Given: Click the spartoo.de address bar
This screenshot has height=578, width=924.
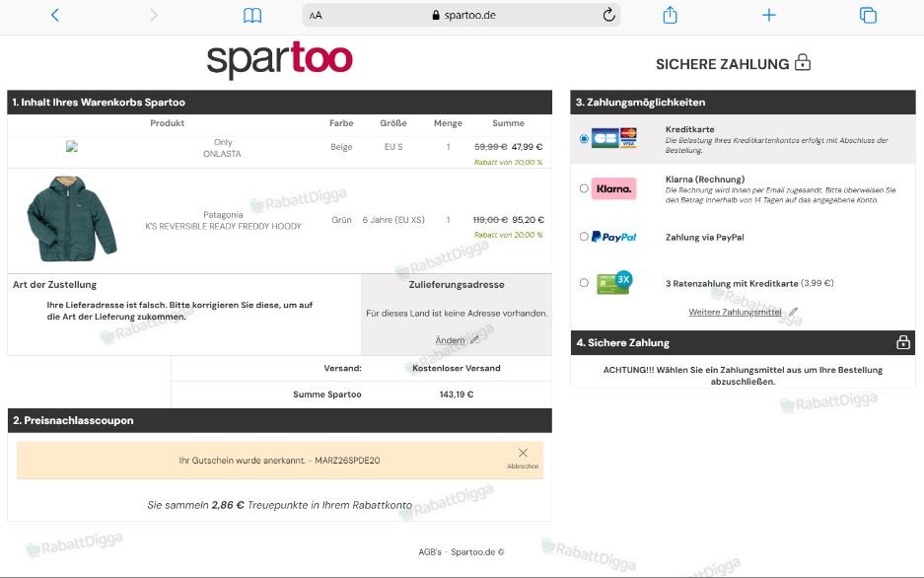Looking at the screenshot, I should pyautogui.click(x=462, y=16).
